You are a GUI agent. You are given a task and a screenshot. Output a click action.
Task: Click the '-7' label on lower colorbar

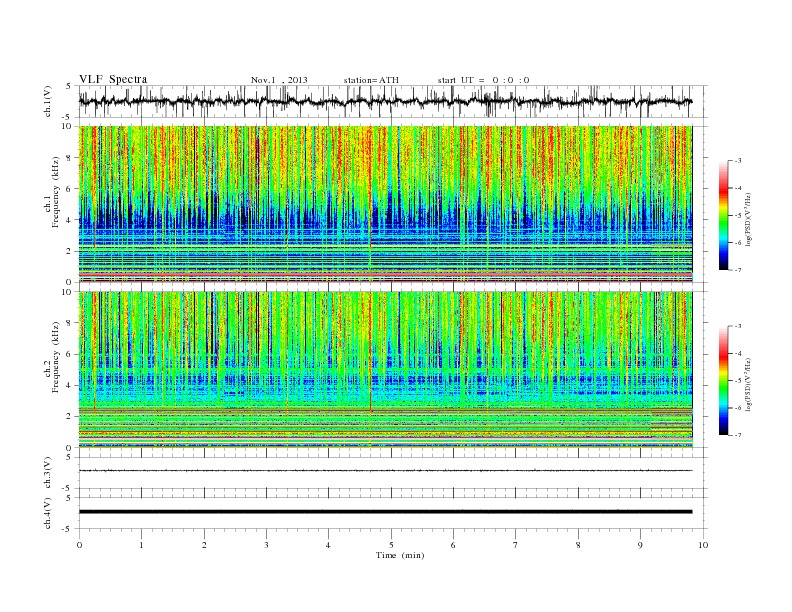click(738, 435)
